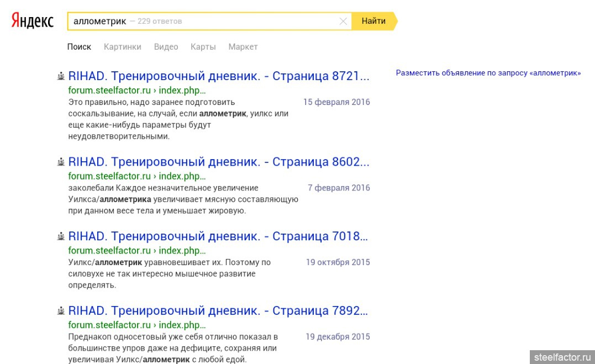Open result titled 'Страница 7018'
The width and height of the screenshot is (595, 364).
click(x=218, y=236)
